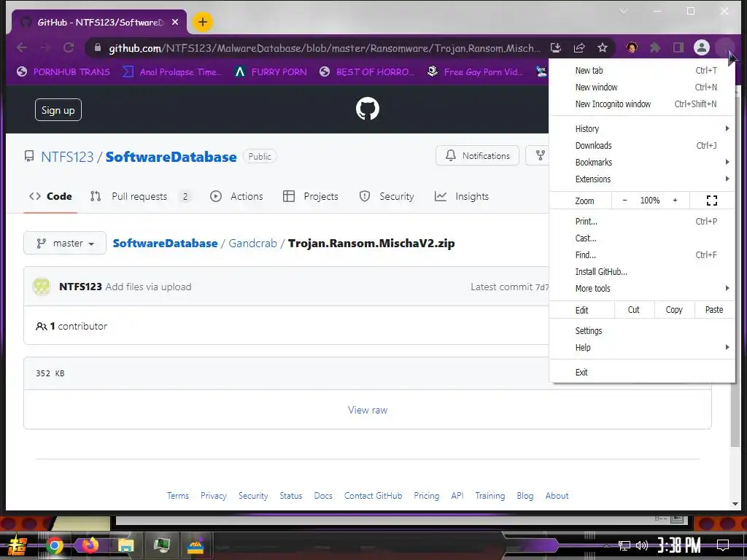747x560 pixels.
Task: Expand the History submenu
Action: coord(642,128)
